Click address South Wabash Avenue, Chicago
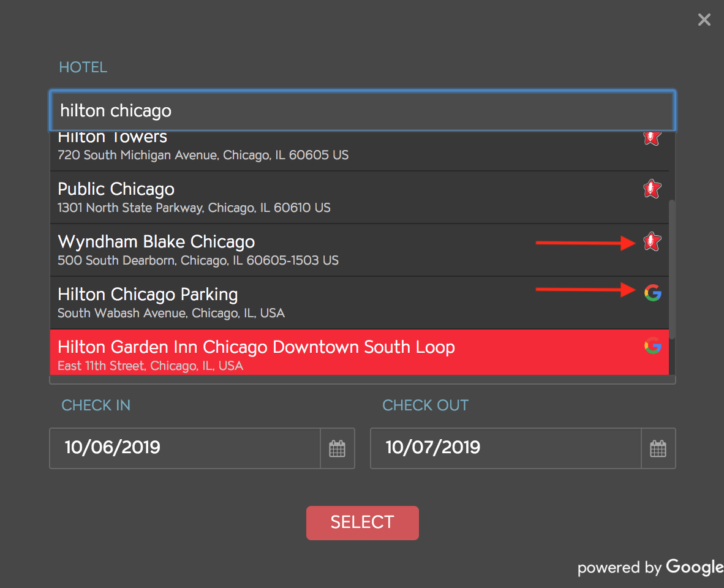The image size is (724, 588). [x=171, y=313]
